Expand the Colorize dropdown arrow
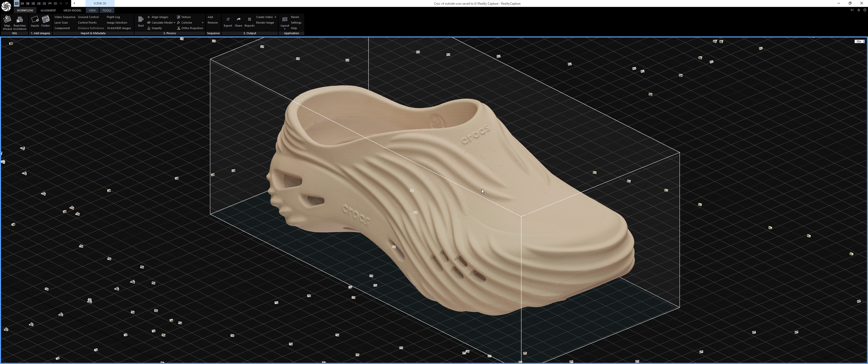The image size is (868, 364). coord(203,23)
